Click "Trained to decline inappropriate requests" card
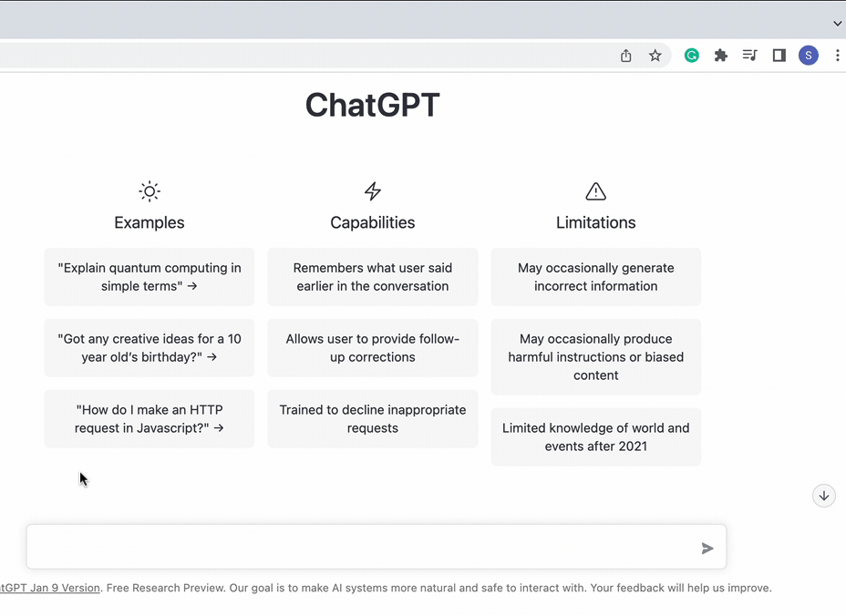Viewport: 846px width, 616px height. tap(373, 418)
